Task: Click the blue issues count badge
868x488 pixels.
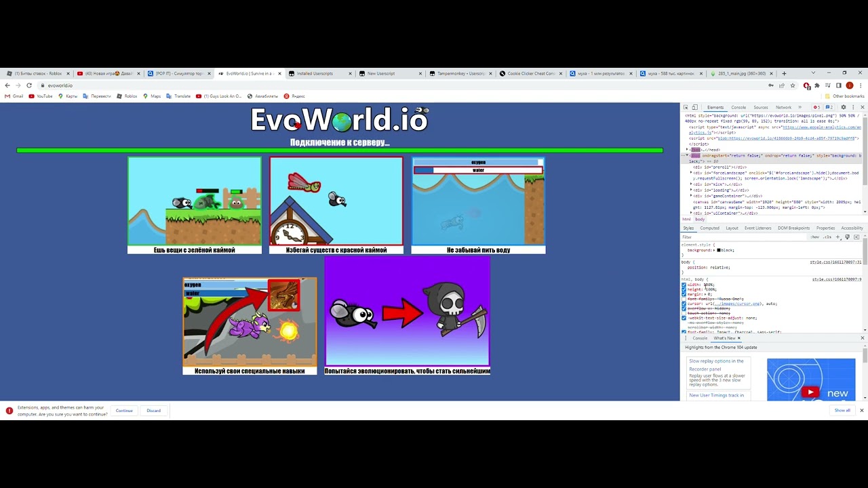Action: (x=829, y=107)
